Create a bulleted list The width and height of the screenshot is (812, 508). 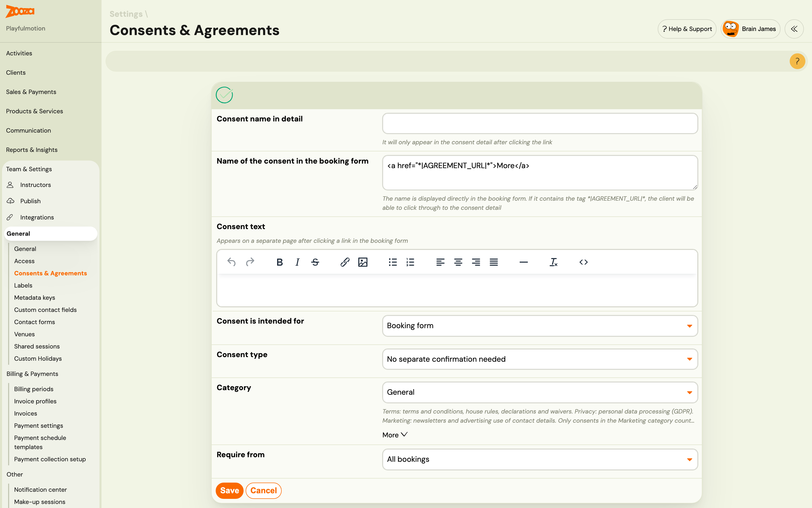point(393,262)
